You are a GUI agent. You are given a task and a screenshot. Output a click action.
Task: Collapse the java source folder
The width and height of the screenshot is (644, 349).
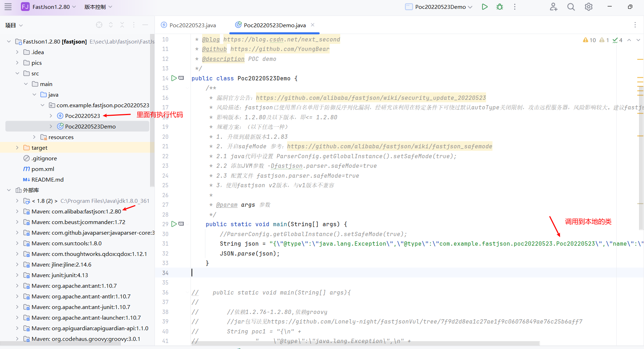coord(34,95)
